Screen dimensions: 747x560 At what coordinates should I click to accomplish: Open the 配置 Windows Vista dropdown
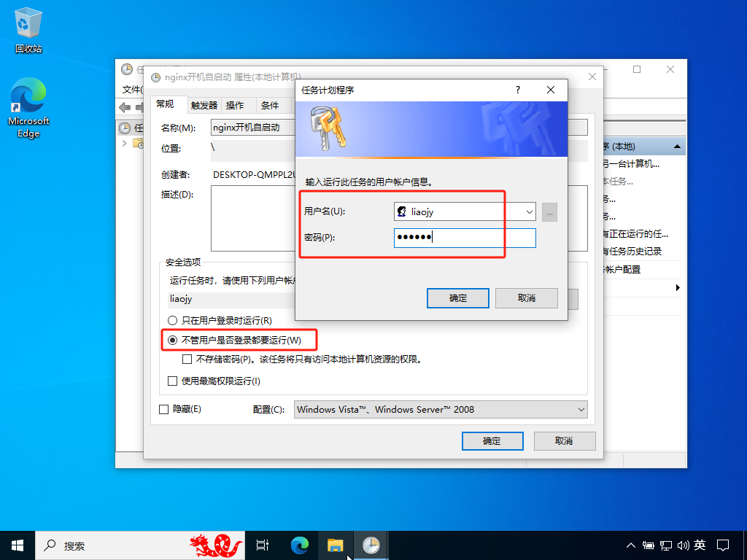point(441,410)
